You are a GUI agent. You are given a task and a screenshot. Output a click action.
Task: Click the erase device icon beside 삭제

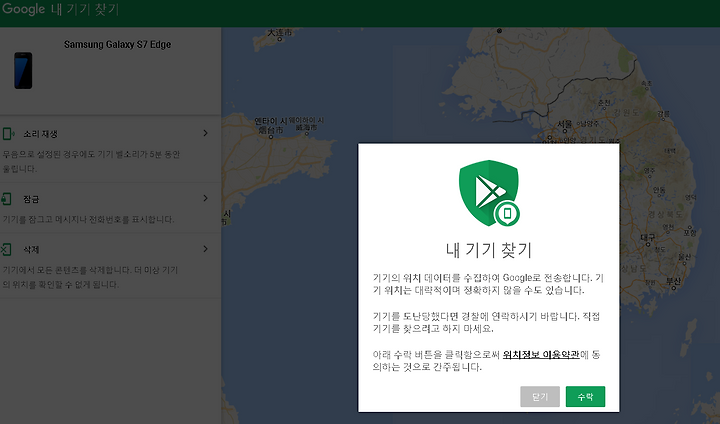click(6, 249)
